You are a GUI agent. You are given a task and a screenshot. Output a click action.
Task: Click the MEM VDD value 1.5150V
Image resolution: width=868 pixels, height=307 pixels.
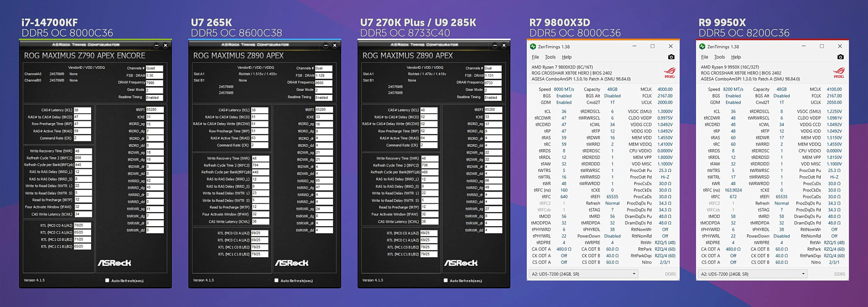[x=834, y=138]
